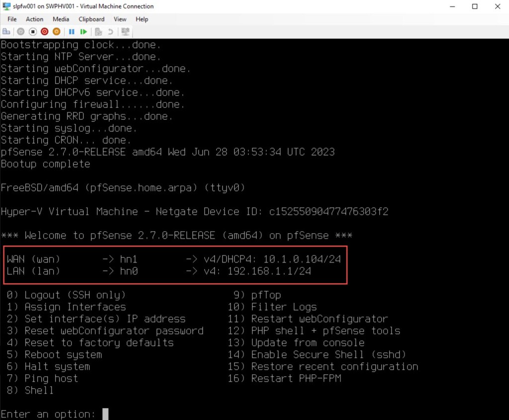Open the Action menu
The image size is (509, 420).
click(34, 19)
